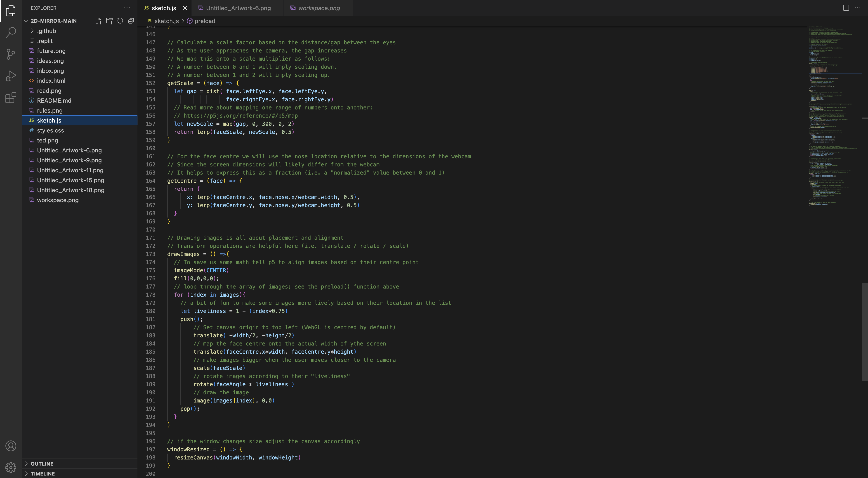Open the Source Control view
868x478 pixels.
point(11,54)
